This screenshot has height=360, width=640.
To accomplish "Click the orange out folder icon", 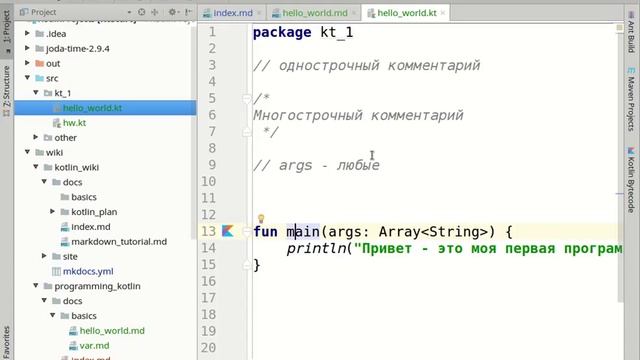I will [x=40, y=63].
